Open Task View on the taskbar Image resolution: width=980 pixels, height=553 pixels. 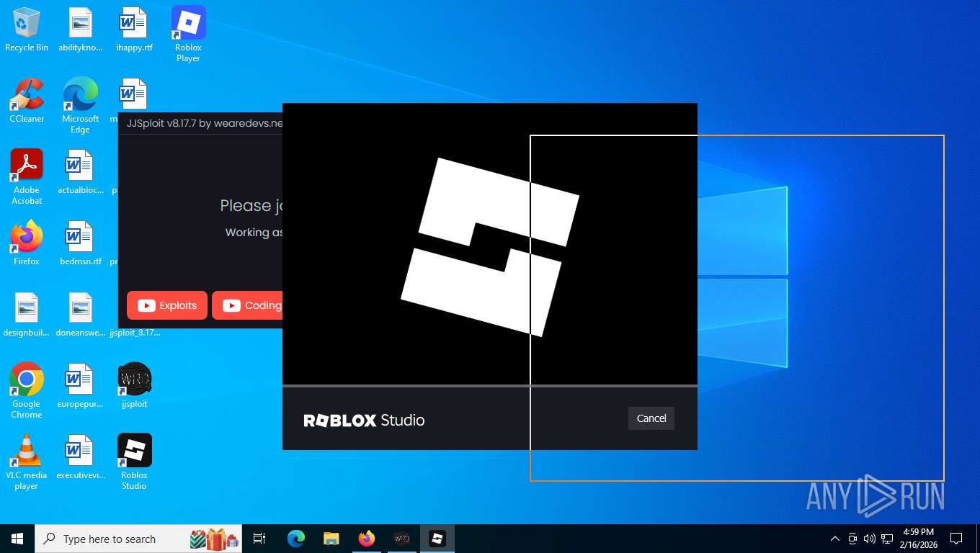pyautogui.click(x=259, y=539)
